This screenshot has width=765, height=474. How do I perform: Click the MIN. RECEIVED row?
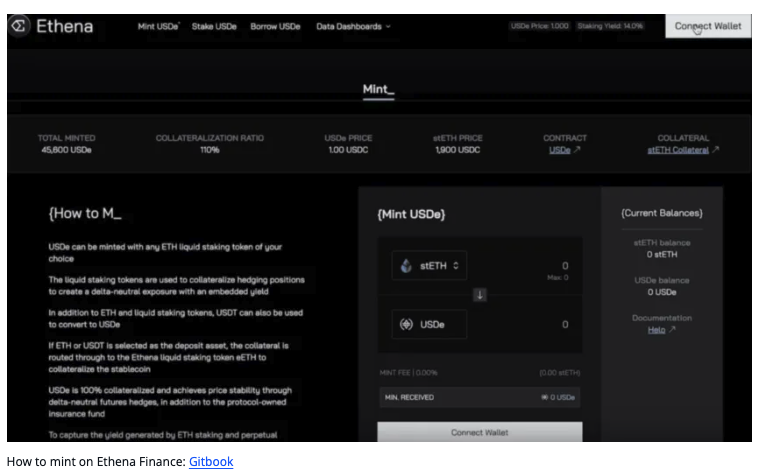click(480, 397)
